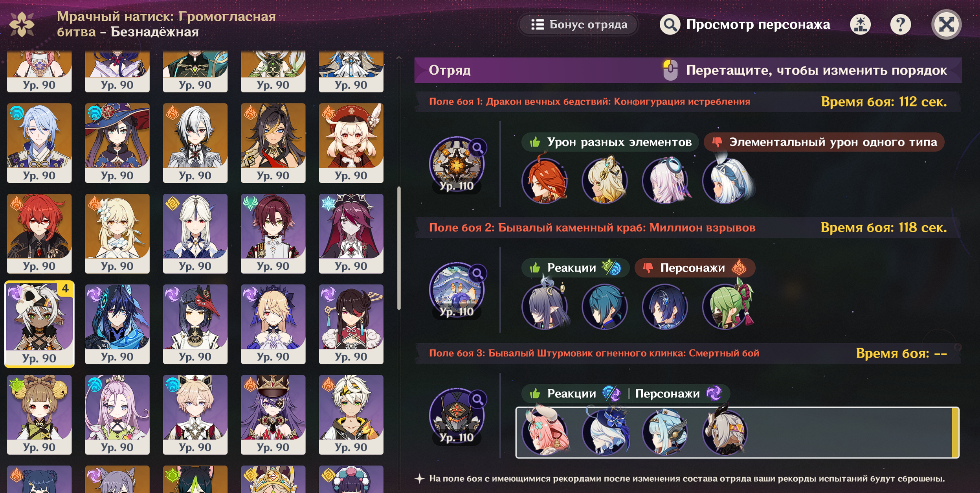Click the Элементальный урон одного типа penalty tag

[x=824, y=142]
